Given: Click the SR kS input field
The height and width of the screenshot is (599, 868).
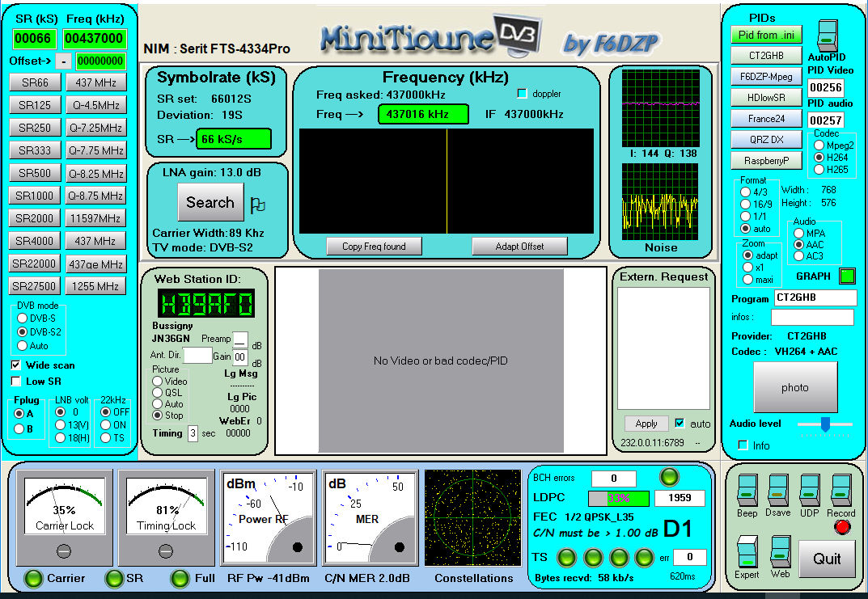Looking at the screenshot, I should coord(33,39).
